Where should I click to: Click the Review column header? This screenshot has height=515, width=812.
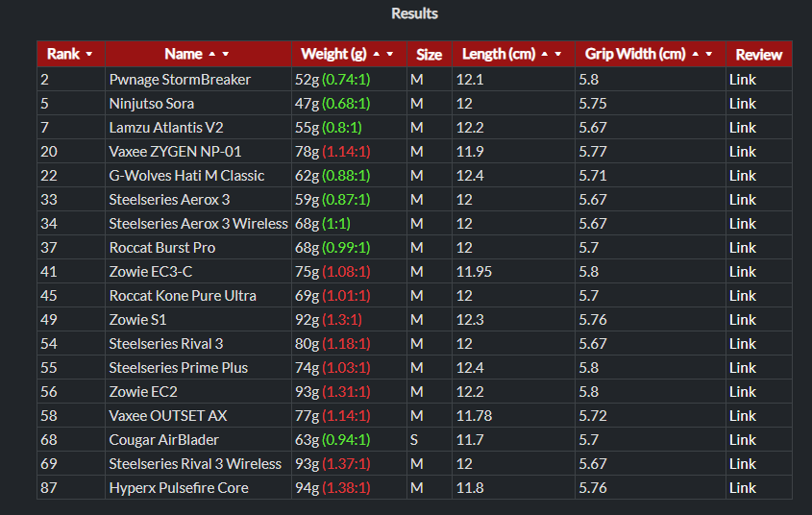pos(758,55)
